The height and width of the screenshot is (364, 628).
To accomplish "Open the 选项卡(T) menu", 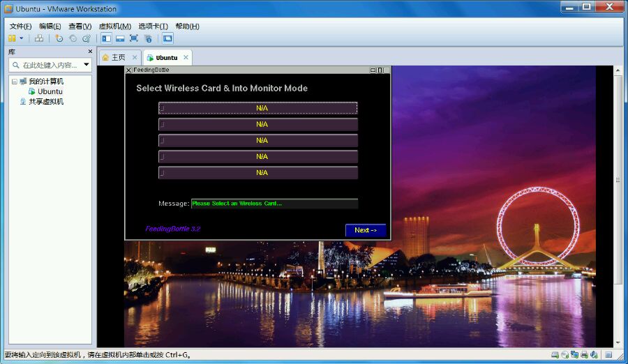I will tap(153, 26).
